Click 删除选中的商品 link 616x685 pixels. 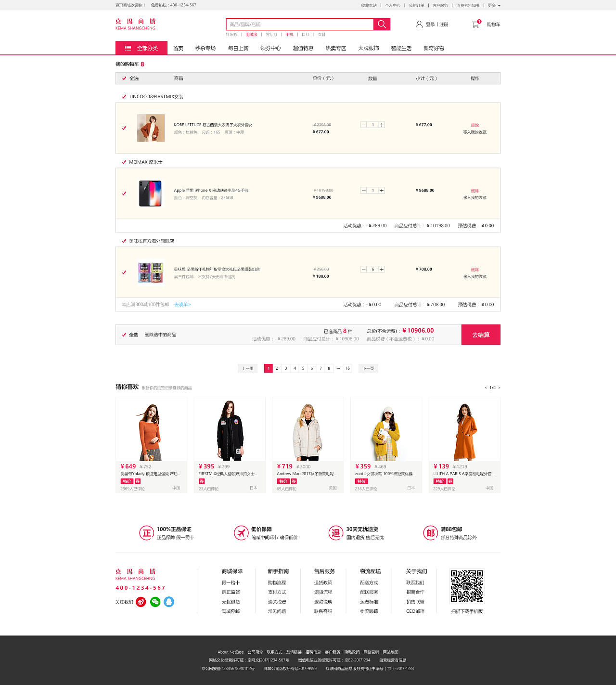[x=160, y=335]
